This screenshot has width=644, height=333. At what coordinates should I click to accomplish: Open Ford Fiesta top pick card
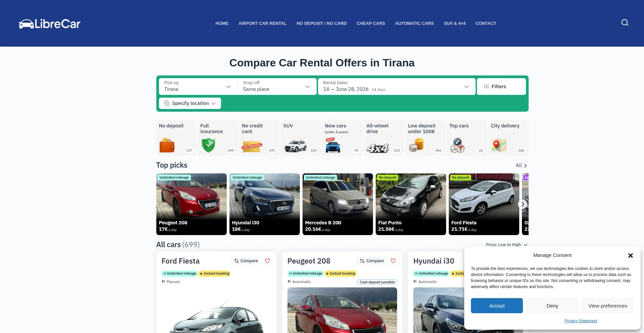484,204
